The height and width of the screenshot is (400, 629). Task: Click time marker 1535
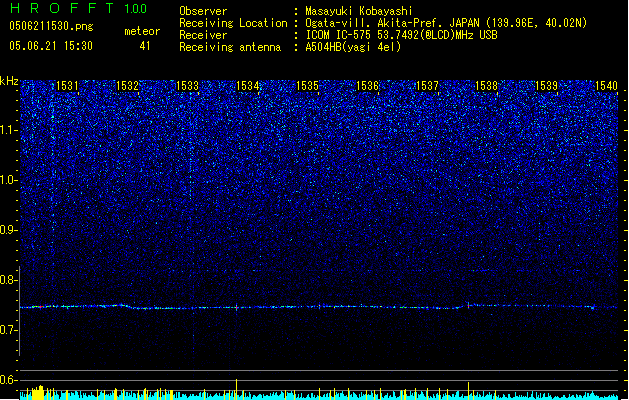pos(307,85)
